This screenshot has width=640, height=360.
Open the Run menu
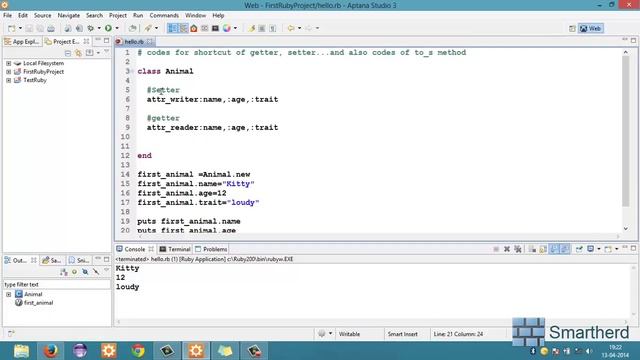[138, 15]
